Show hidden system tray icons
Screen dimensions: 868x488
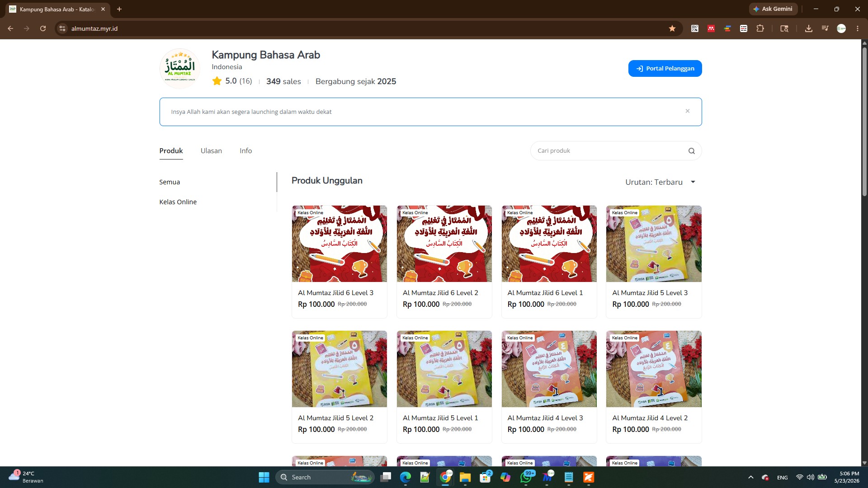coord(751,477)
